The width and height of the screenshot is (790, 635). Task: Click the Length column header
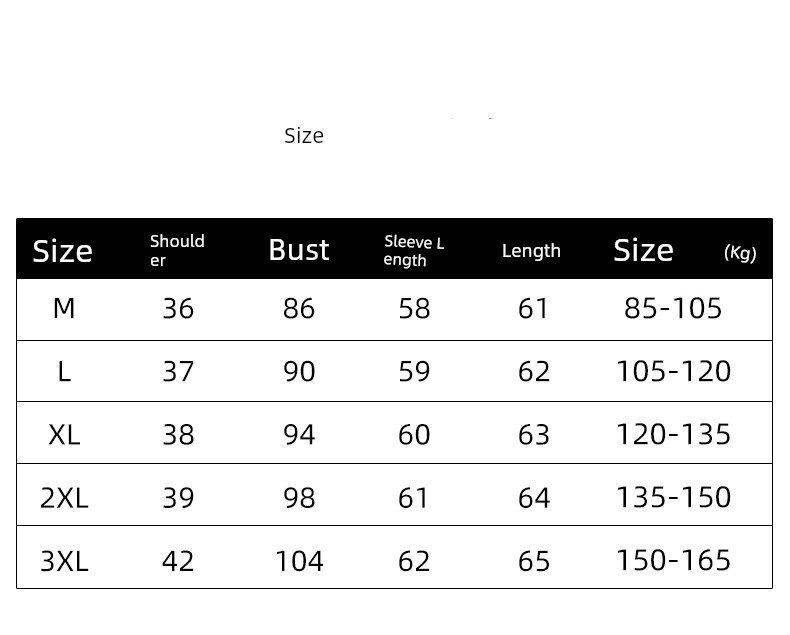pyautogui.click(x=531, y=251)
